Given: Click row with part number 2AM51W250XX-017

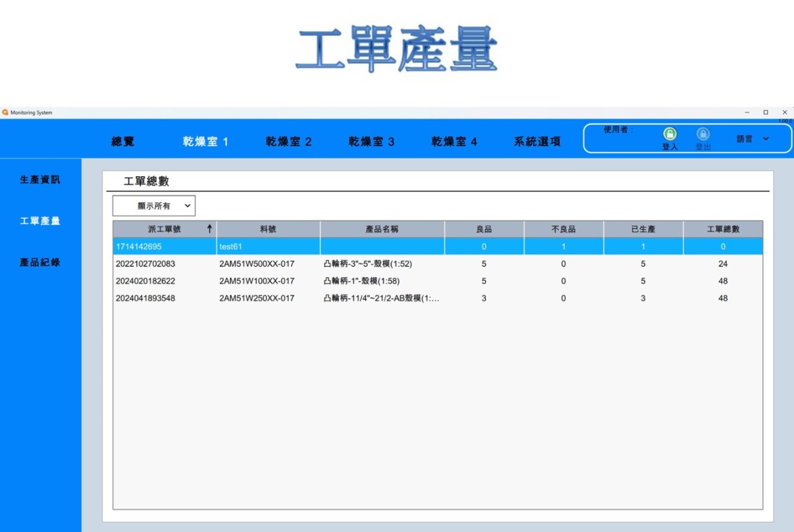Looking at the screenshot, I should pos(257,298).
